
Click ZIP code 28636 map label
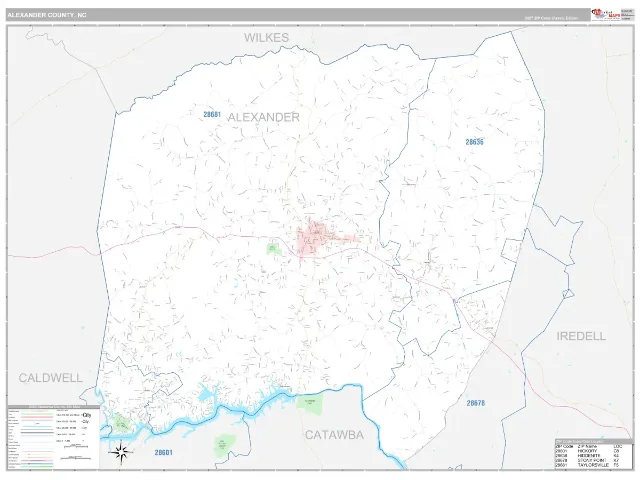click(x=474, y=142)
